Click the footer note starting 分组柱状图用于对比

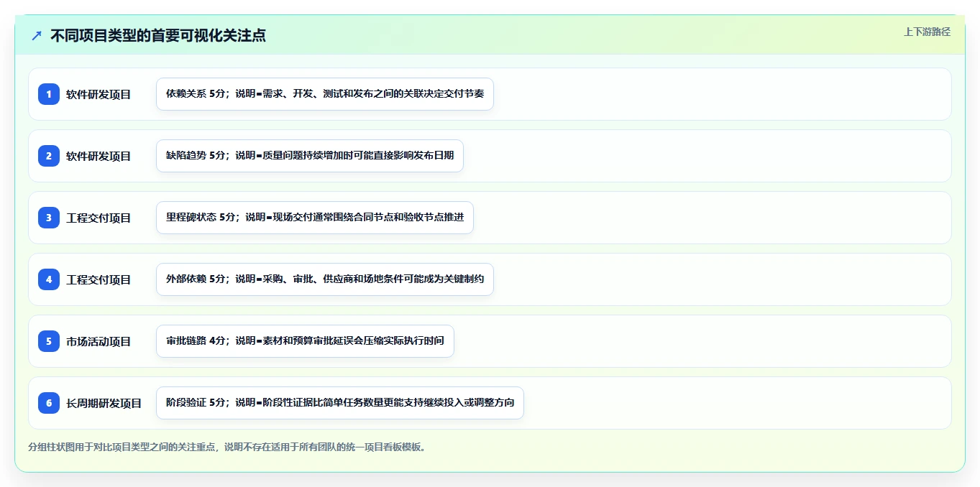click(x=229, y=447)
